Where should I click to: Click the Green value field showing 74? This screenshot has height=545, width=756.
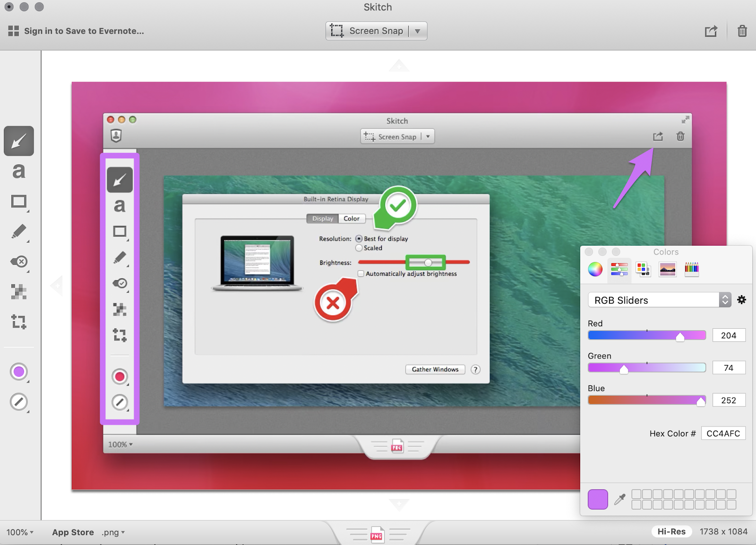point(729,368)
